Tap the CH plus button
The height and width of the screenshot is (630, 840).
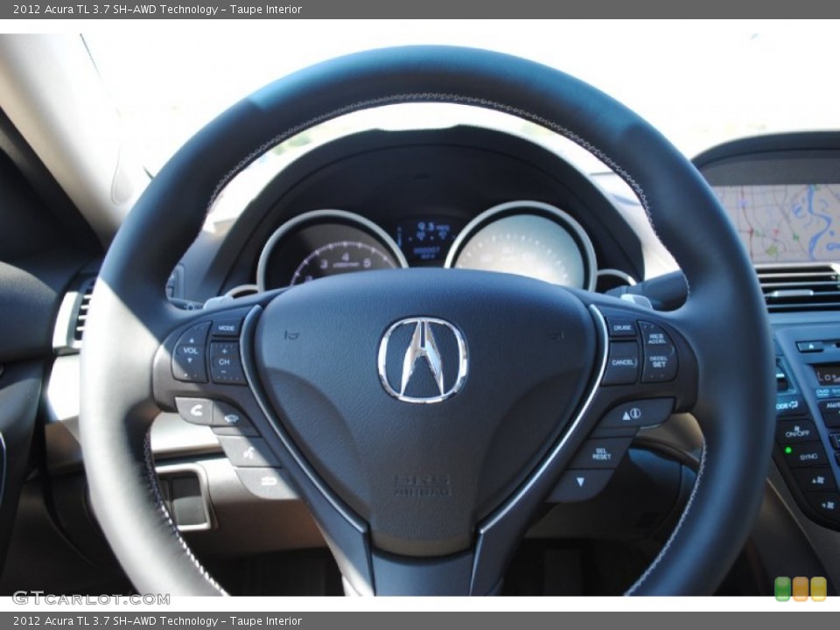pos(225,351)
